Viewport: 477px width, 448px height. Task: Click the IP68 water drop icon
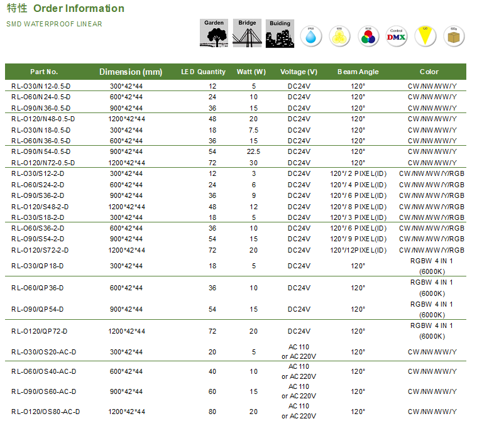click(x=310, y=36)
